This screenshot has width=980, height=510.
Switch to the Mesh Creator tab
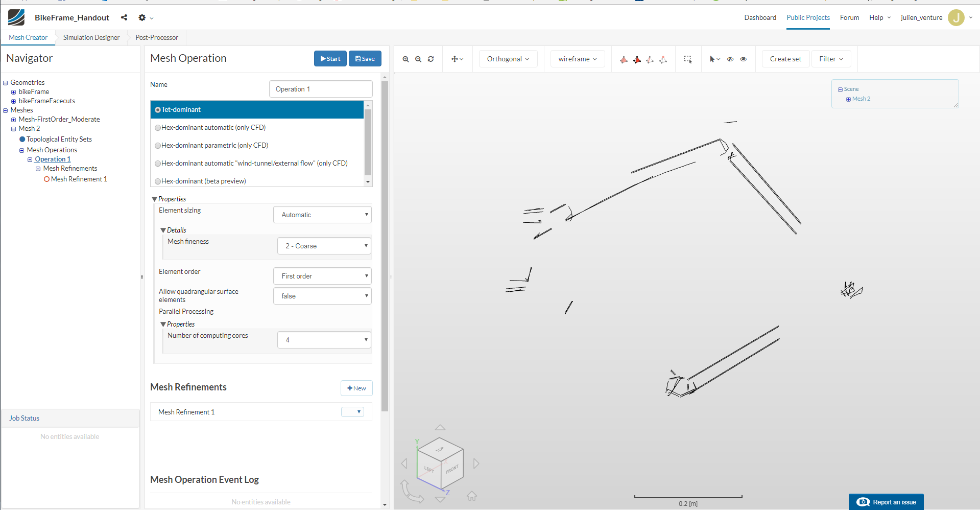point(28,38)
